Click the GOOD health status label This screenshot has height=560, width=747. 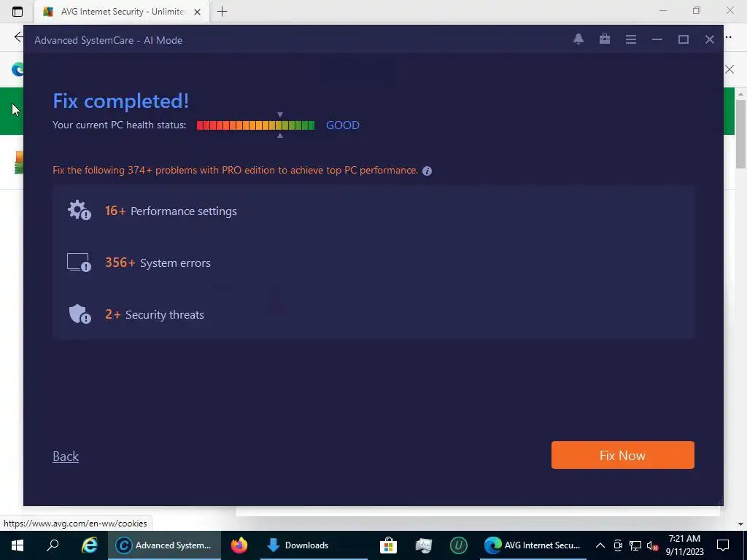tap(343, 125)
